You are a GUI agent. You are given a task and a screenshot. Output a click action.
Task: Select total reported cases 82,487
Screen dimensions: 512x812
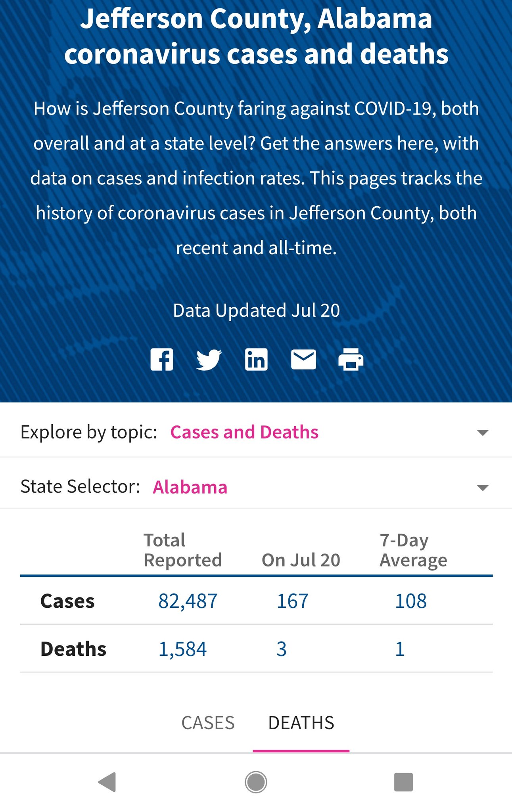(188, 601)
